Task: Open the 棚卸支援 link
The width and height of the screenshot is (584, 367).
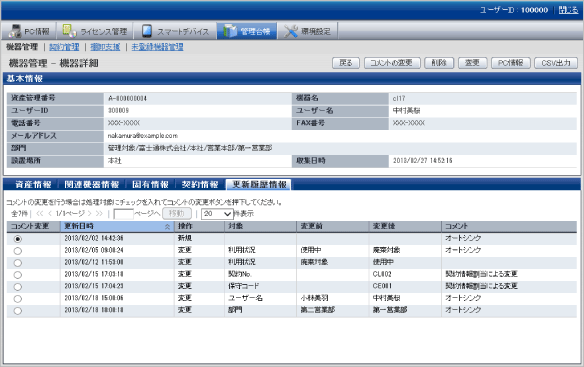Action: click(105, 47)
